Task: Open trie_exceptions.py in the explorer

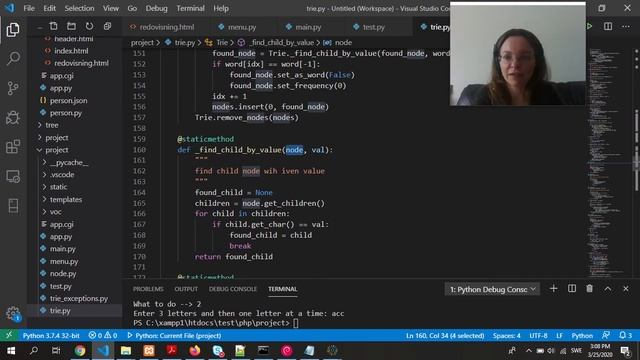Action: click(78, 298)
